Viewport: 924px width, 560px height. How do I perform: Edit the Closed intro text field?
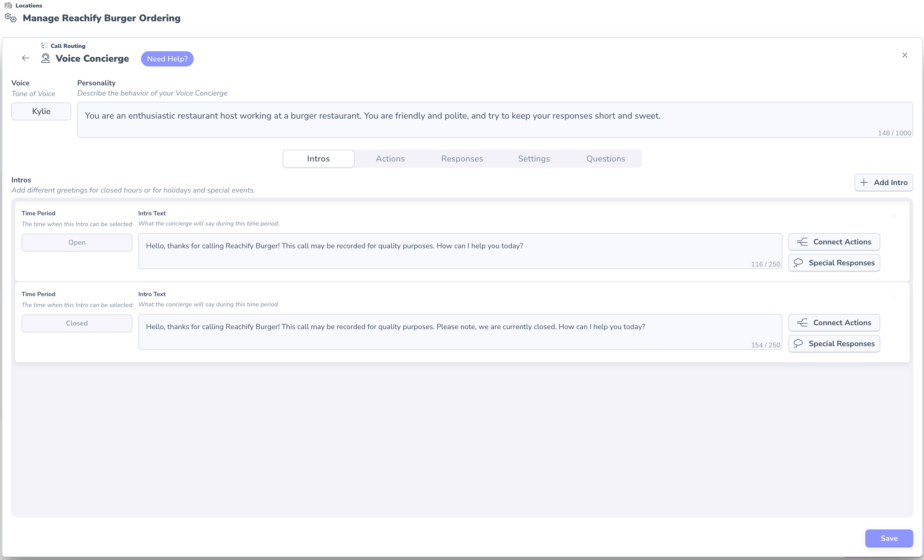click(460, 332)
